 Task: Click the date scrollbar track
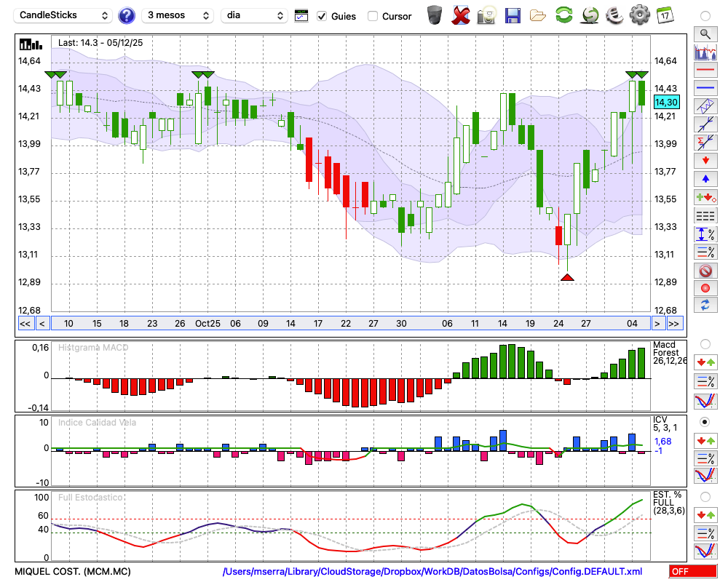[x=351, y=324]
